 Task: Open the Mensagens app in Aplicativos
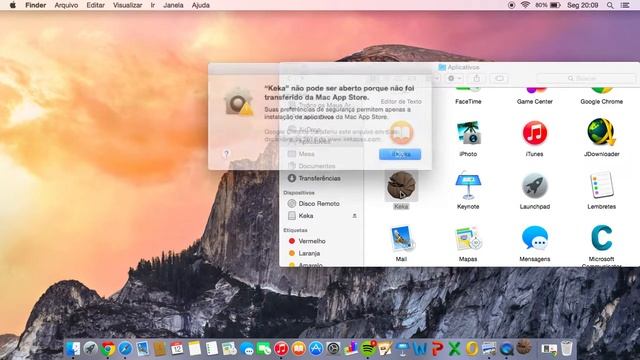point(535,238)
